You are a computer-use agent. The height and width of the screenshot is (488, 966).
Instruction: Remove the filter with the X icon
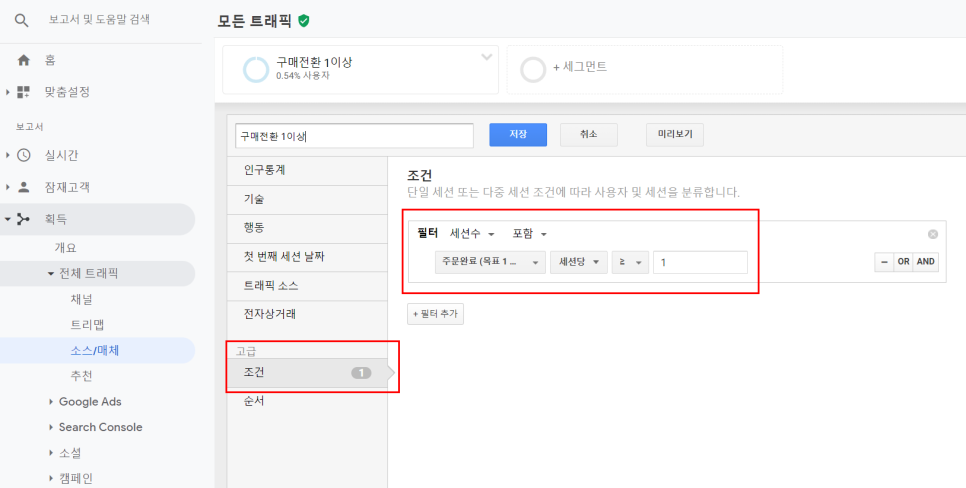(x=933, y=234)
